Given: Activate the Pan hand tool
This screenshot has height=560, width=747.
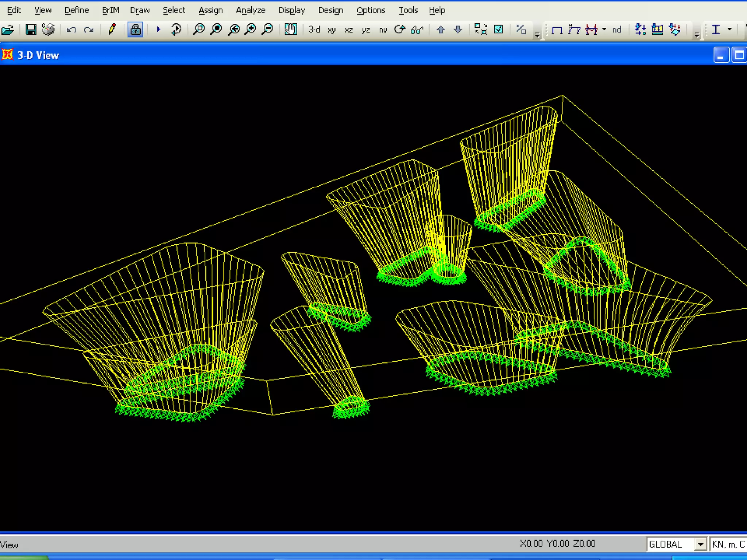Looking at the screenshot, I should click(x=291, y=30).
